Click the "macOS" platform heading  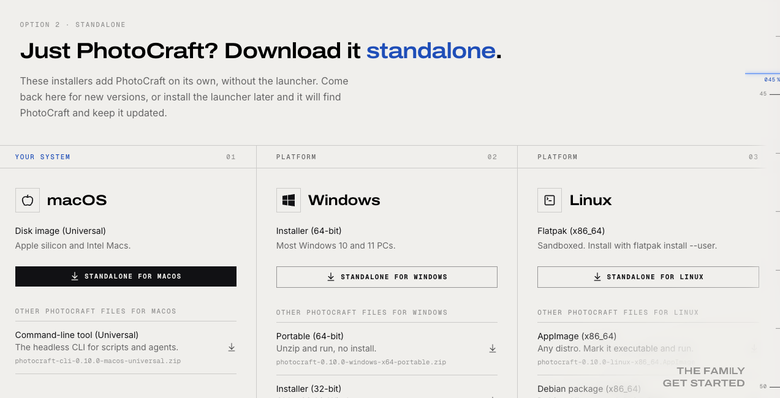coord(77,200)
